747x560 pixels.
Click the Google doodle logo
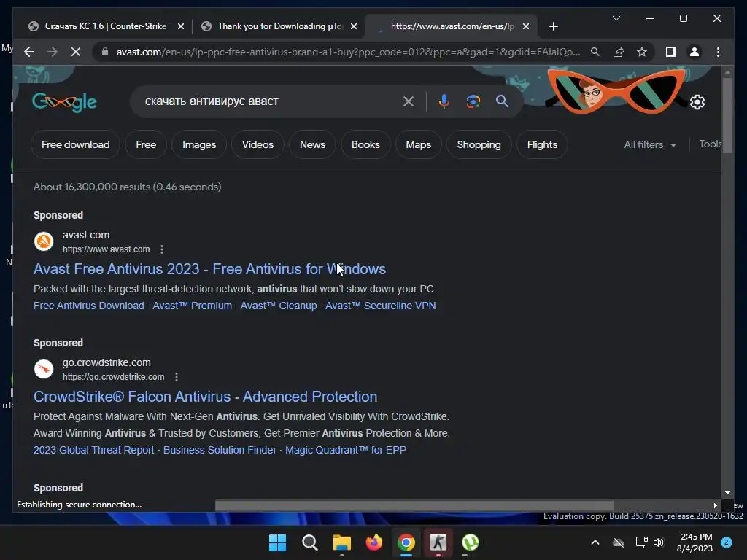[x=64, y=102]
